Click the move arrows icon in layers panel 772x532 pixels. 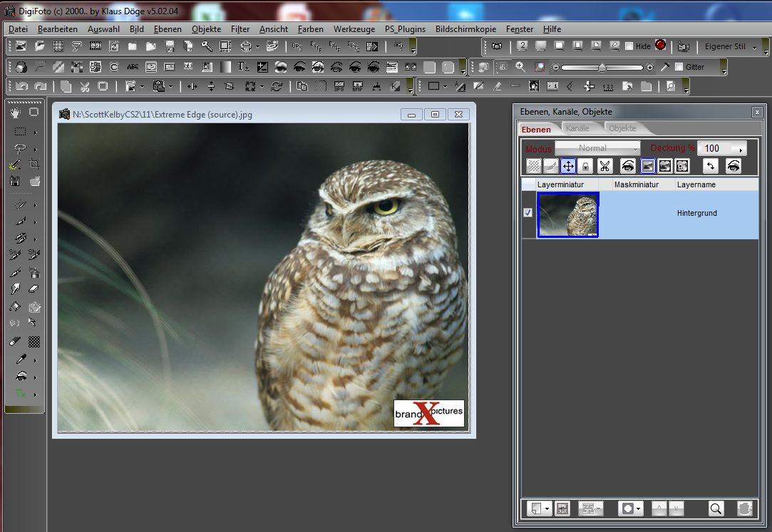coord(568,166)
